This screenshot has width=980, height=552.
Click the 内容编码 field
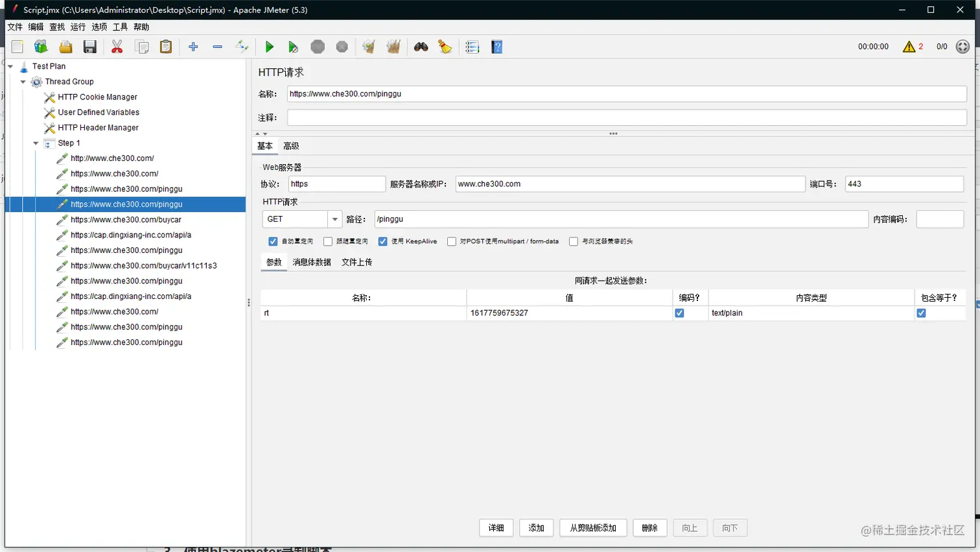pyautogui.click(x=940, y=219)
